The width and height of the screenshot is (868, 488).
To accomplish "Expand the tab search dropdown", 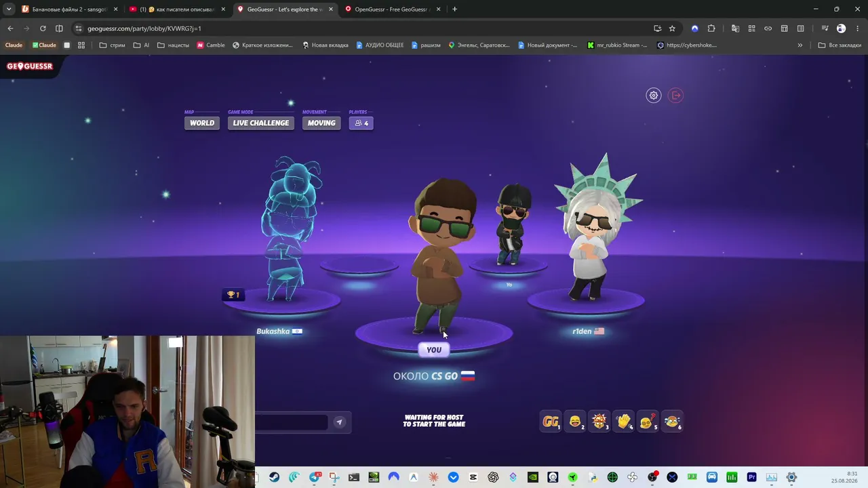I will 8,9.
